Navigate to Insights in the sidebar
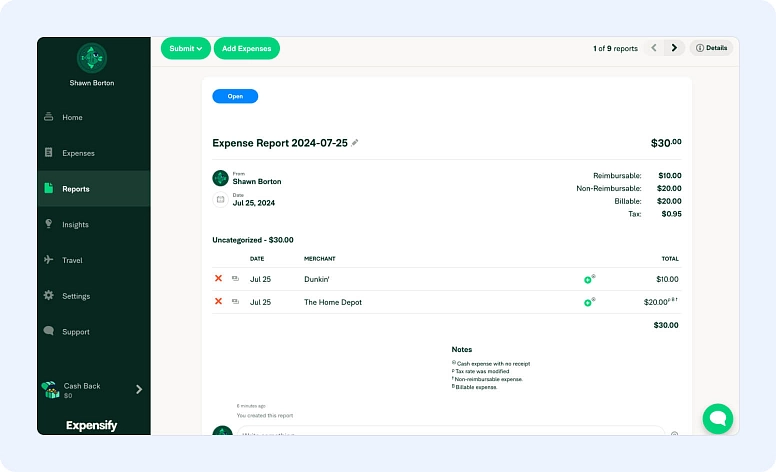 coord(75,225)
